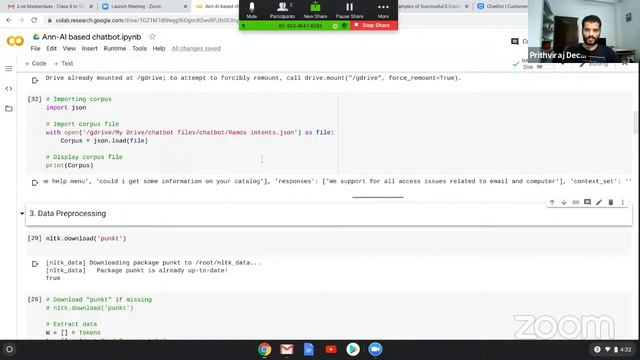The width and height of the screenshot is (640, 360).
Task: Reload the page in browser
Action: [34, 20]
